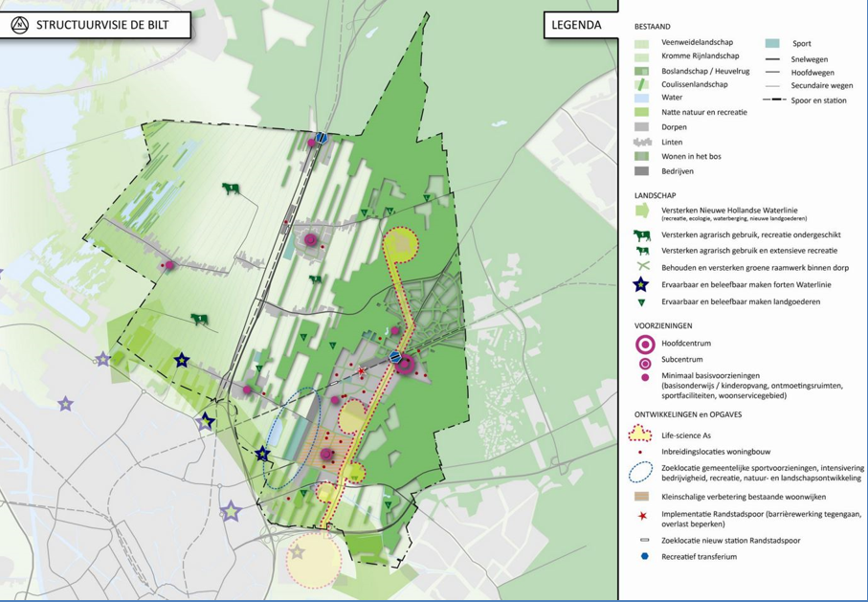Image resolution: width=868 pixels, height=602 pixels.
Task: Click the Bedrijven dark grey swatch
Action: [x=641, y=171]
